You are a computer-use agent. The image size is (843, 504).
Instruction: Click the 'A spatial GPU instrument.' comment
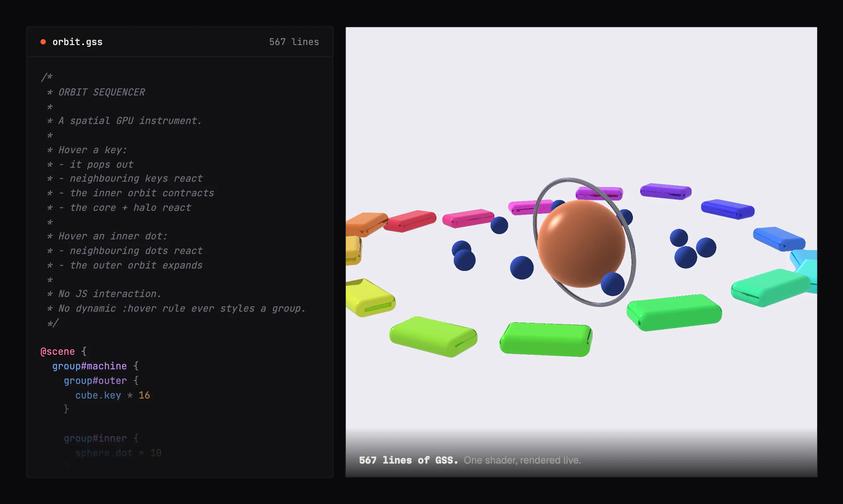coord(130,121)
